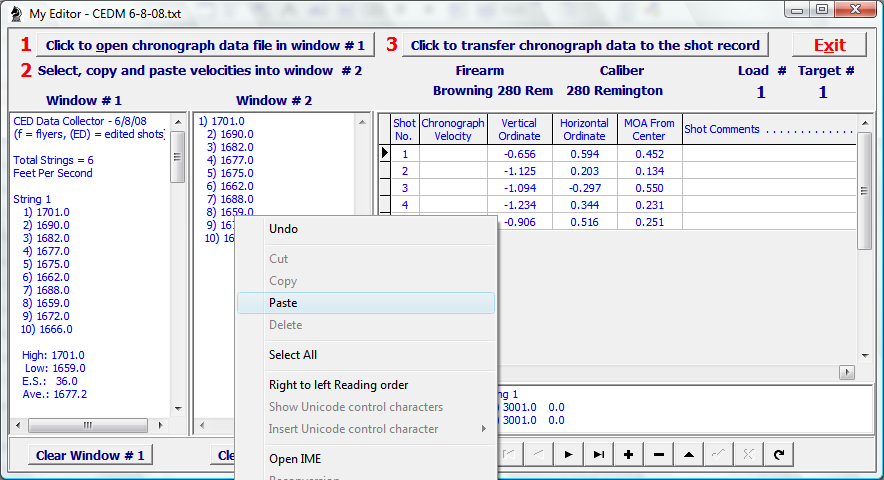This screenshot has height=480, width=884.
Task: Click the first record navigator button
Action: [509, 455]
